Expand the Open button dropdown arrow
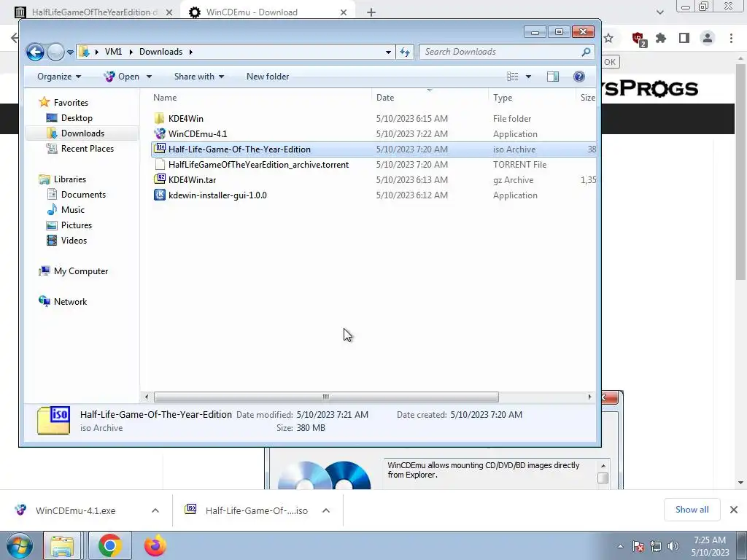Viewport: 747px width, 560px height. coord(149,77)
